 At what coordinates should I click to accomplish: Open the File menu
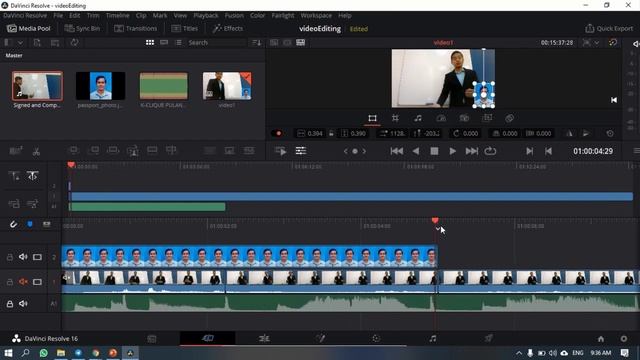click(58, 16)
